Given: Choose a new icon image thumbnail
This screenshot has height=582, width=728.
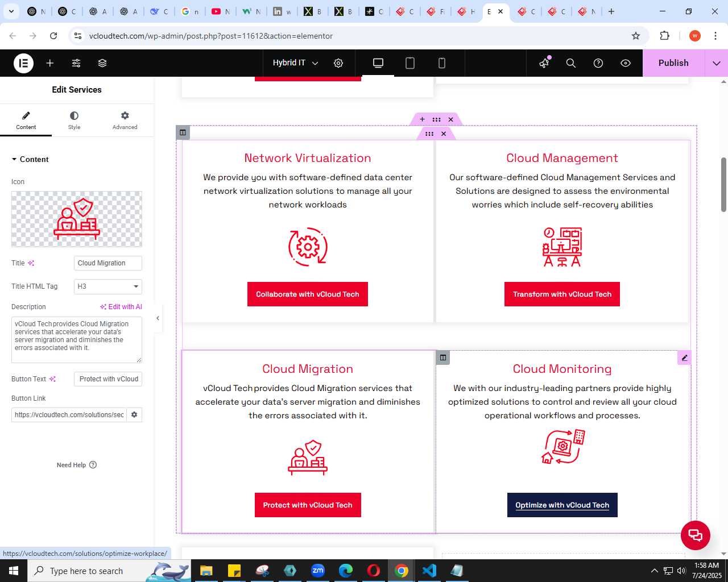Looking at the screenshot, I should (x=77, y=219).
